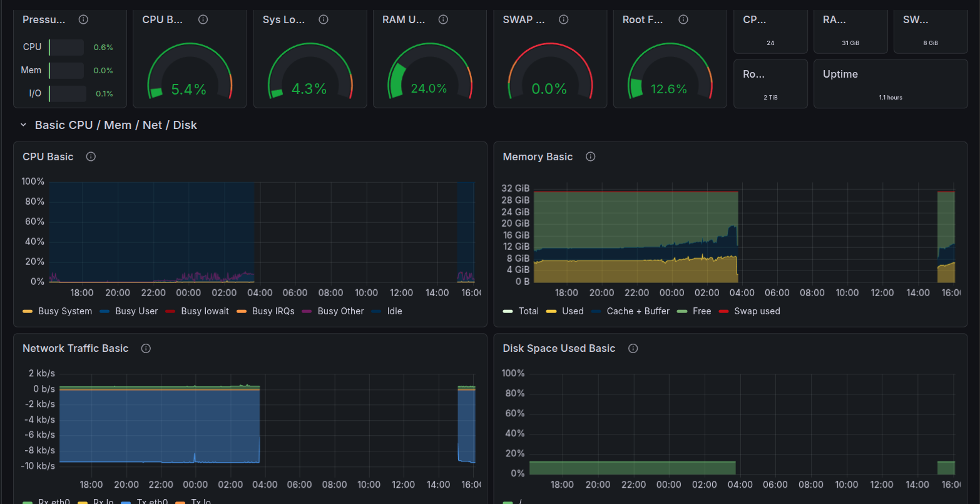Image resolution: width=980 pixels, height=504 pixels.
Task: Click the 8 GiB SWAP total value
Action: pos(931,43)
